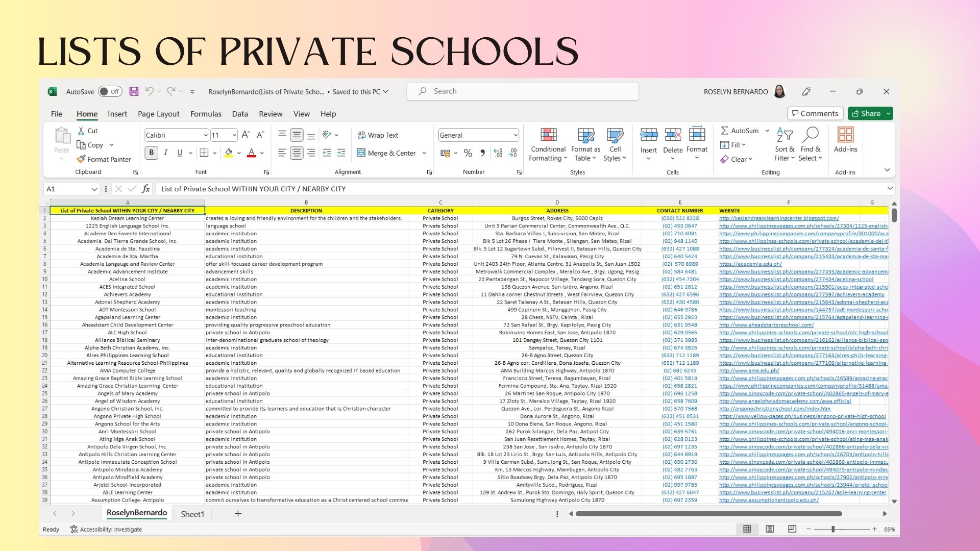Click the Save floppy disk icon
The height and width of the screenshot is (551, 980).
coord(134,91)
